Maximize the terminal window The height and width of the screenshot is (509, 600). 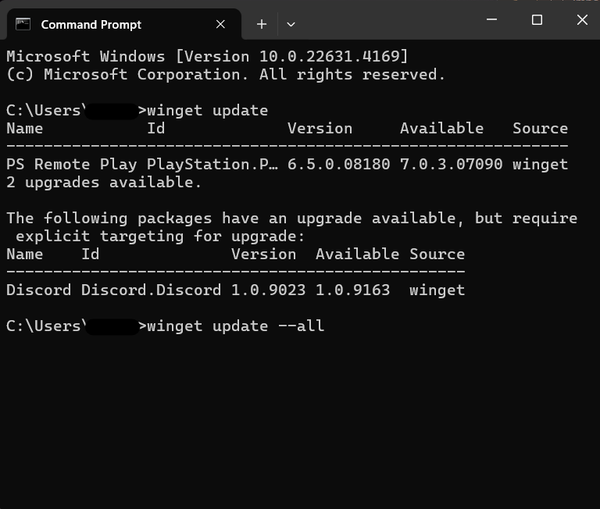point(537,20)
